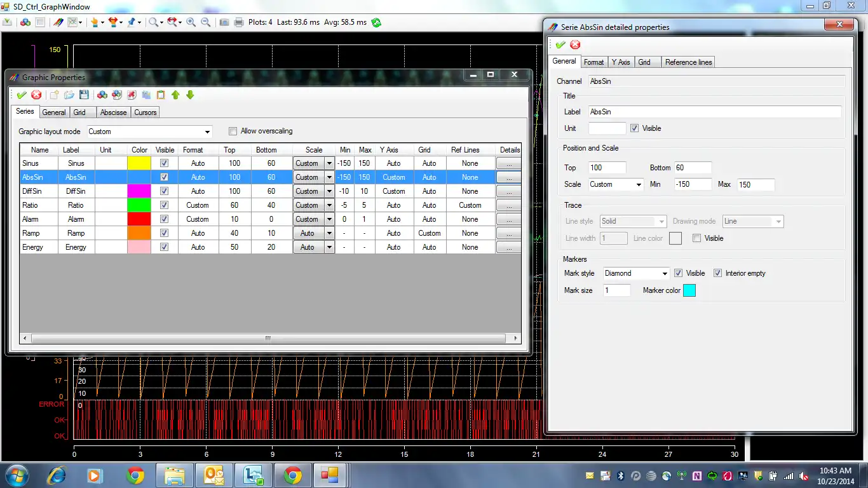Toggle the Interior empty marker checkbox
This screenshot has height=488, width=868.
point(718,273)
